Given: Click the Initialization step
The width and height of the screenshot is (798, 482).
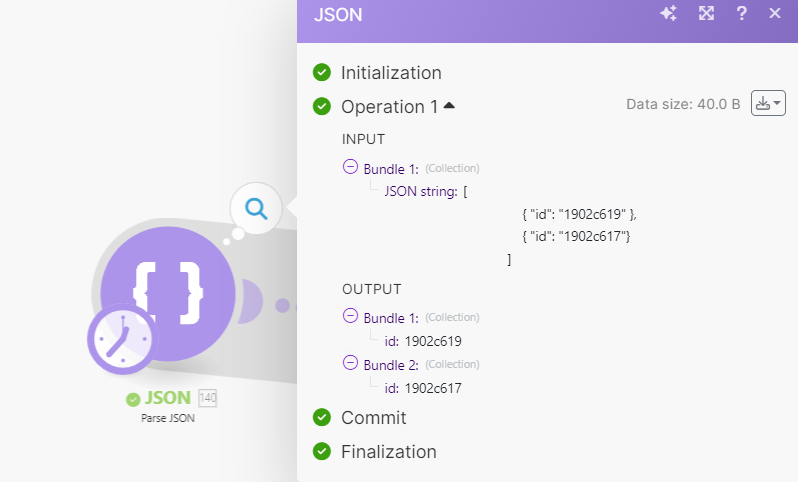Looking at the screenshot, I should coord(390,72).
